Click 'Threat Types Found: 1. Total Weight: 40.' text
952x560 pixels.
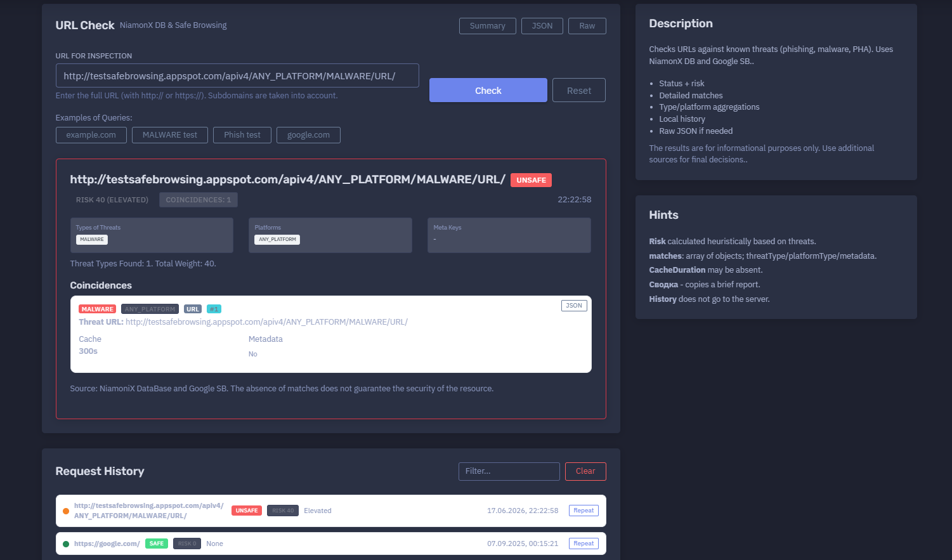tap(143, 264)
